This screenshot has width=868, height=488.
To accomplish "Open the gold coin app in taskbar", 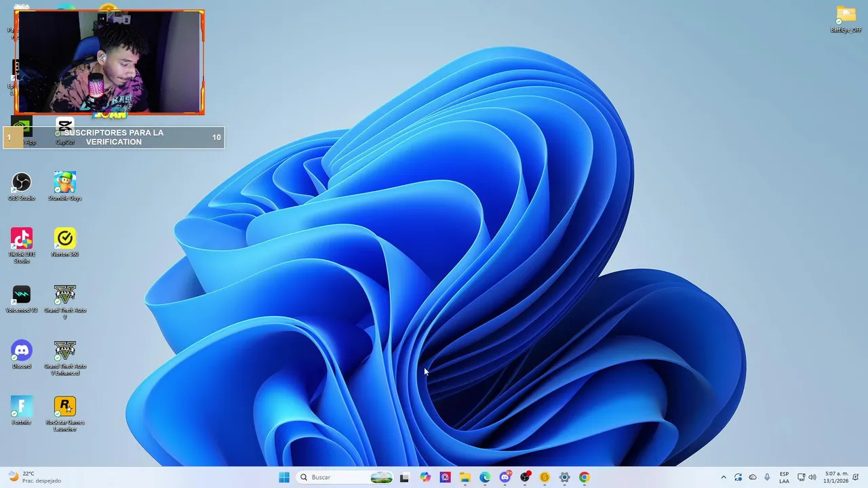I will tap(545, 477).
